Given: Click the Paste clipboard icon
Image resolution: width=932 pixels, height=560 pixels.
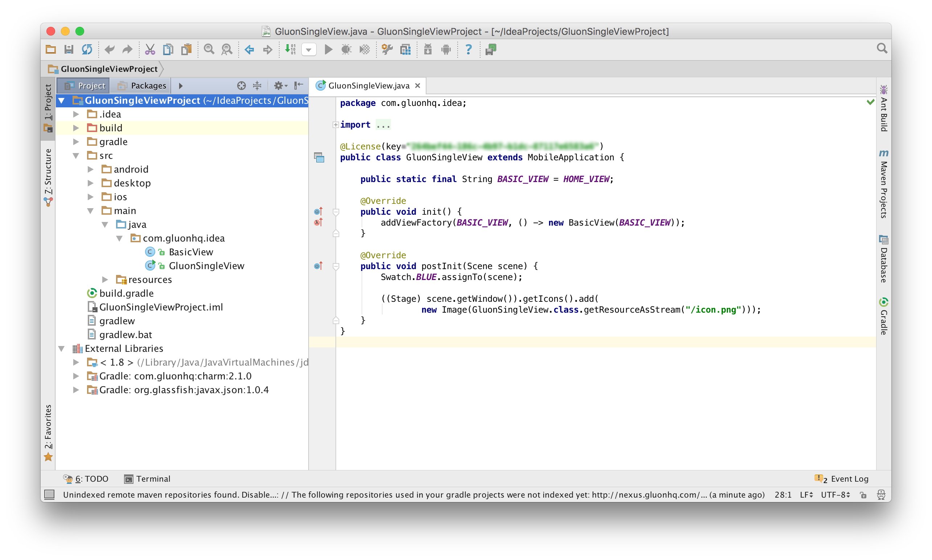Looking at the screenshot, I should 186,49.
